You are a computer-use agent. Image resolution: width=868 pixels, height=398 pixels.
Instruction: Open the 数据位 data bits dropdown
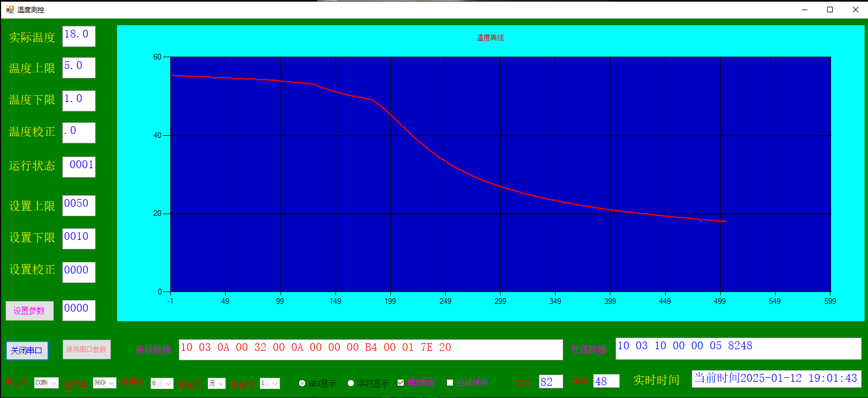[x=162, y=383]
